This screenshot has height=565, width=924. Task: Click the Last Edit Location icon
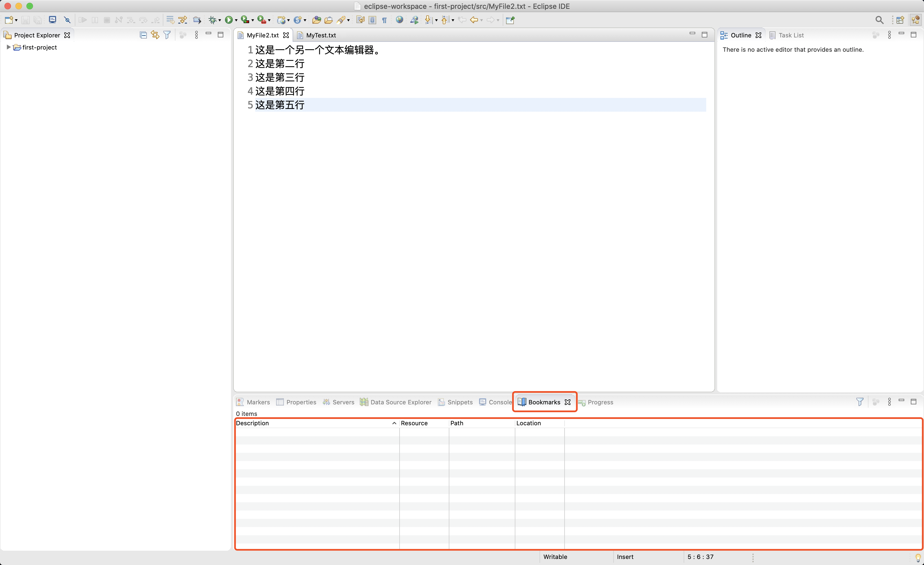coord(462,20)
